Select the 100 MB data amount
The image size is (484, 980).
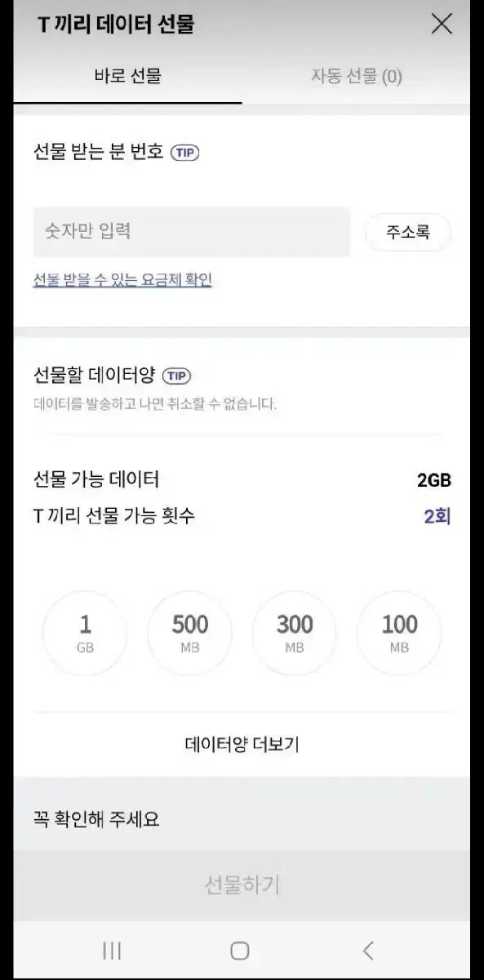[399, 634]
